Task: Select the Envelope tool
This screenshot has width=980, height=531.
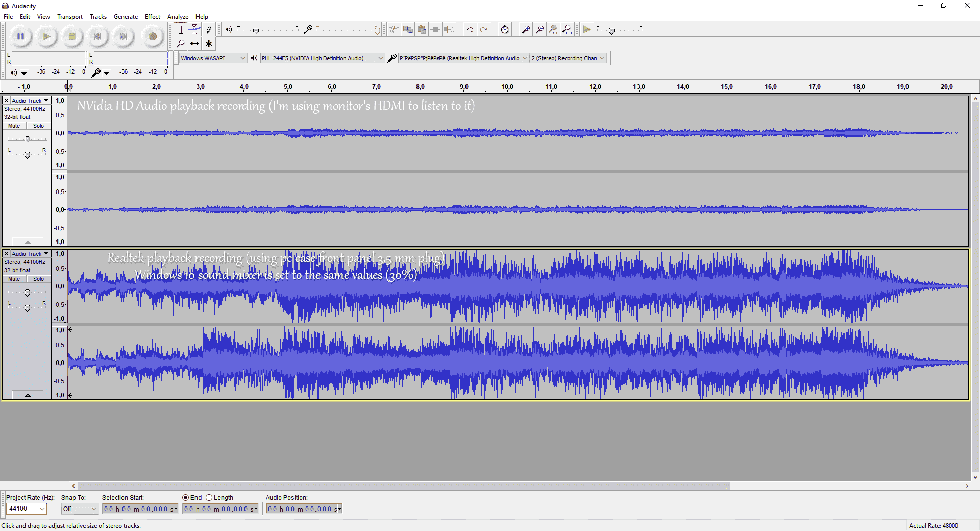Action: [x=194, y=30]
